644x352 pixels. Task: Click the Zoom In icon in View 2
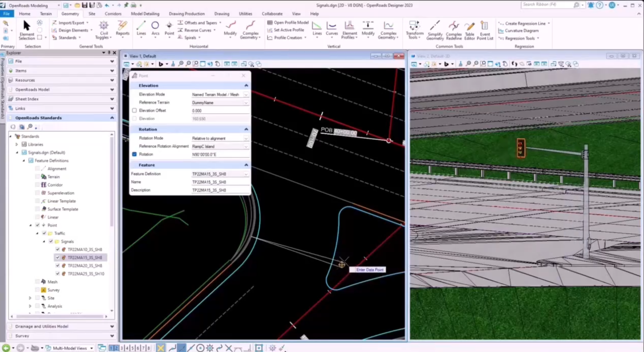[468, 64]
